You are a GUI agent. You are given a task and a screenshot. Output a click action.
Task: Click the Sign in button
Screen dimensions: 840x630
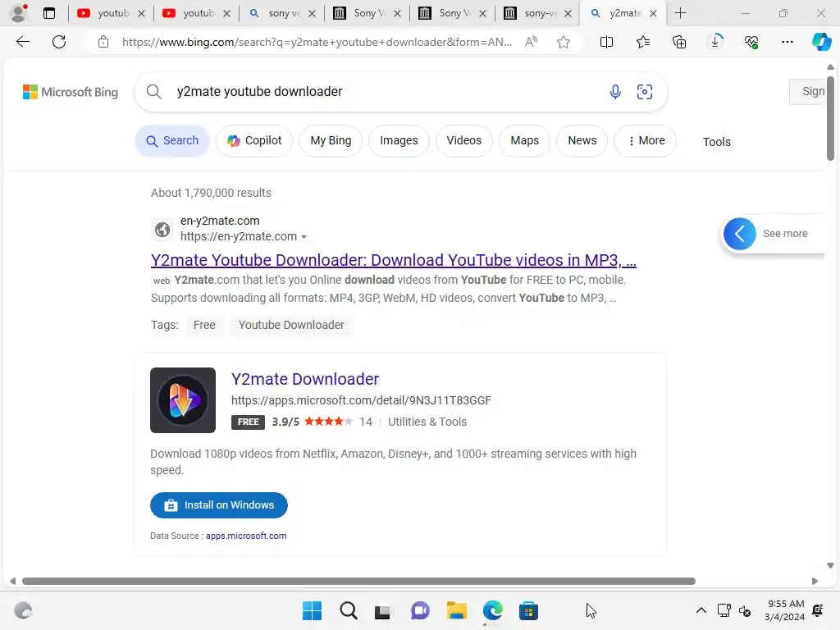[809, 92]
